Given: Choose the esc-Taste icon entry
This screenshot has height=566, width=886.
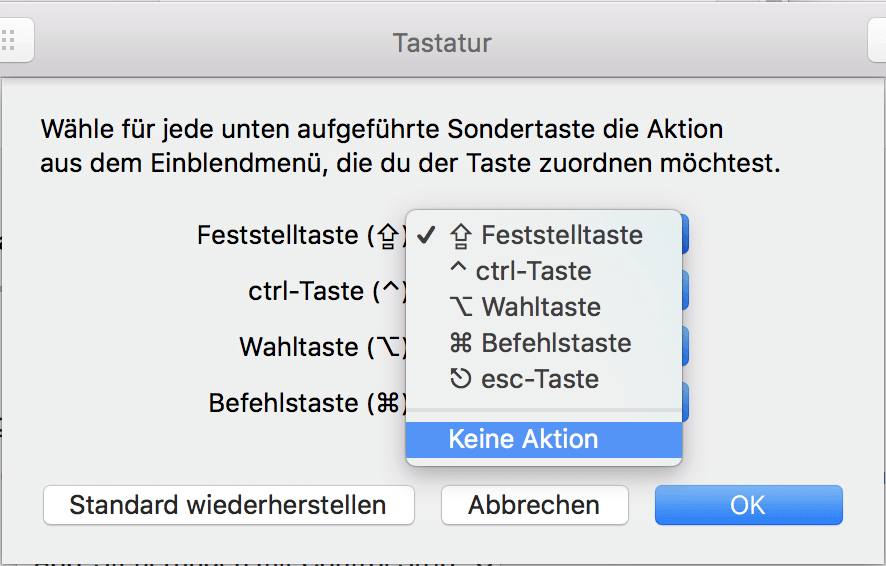Looking at the screenshot, I should 461,378.
